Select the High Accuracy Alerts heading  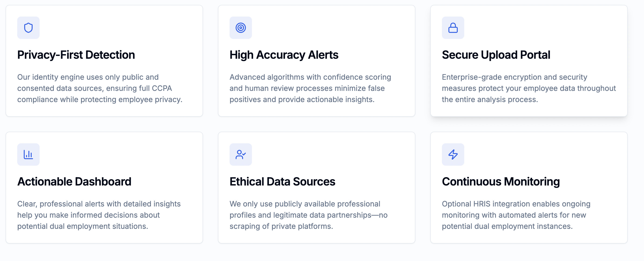click(284, 55)
